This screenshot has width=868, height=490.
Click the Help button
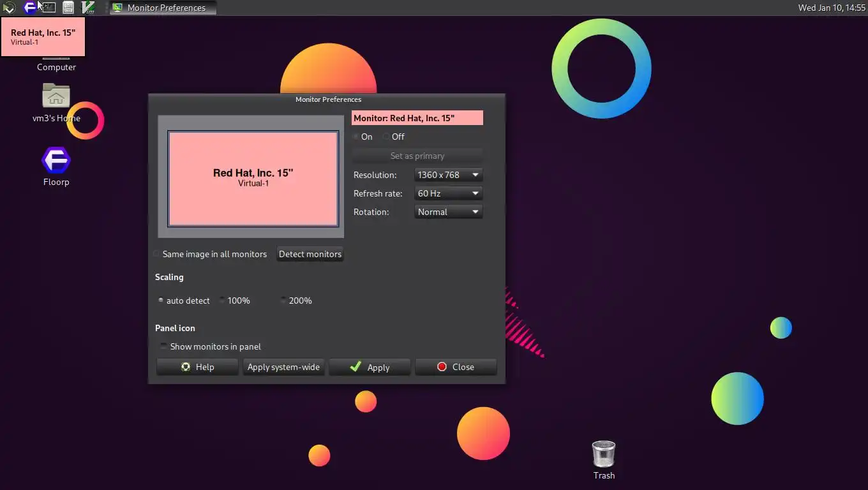[197, 367]
